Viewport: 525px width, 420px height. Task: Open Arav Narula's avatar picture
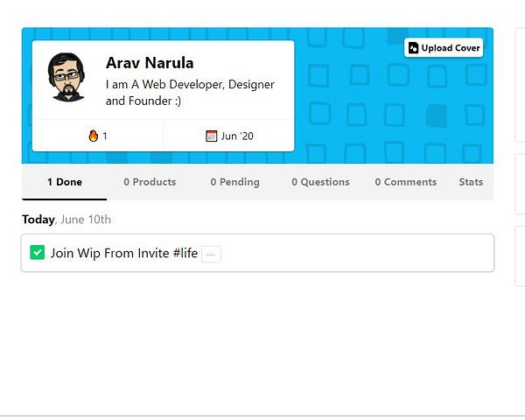[x=66, y=77]
